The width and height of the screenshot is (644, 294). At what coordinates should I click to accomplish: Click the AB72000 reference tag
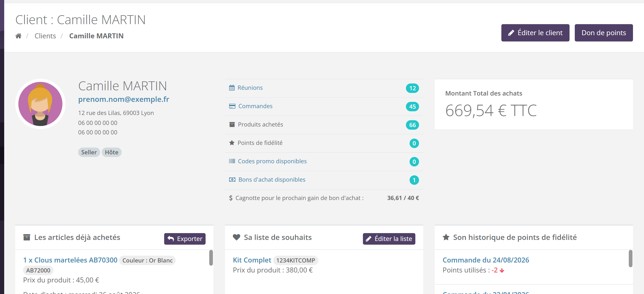[38, 270]
